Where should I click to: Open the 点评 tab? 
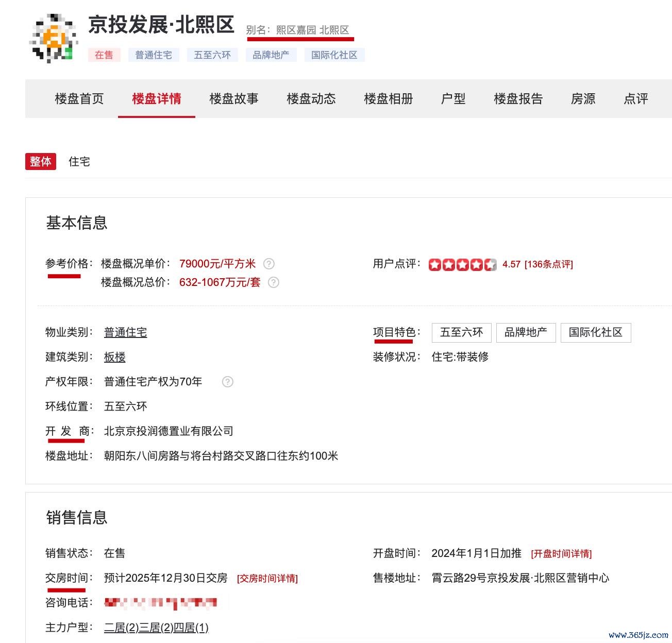pos(636,99)
